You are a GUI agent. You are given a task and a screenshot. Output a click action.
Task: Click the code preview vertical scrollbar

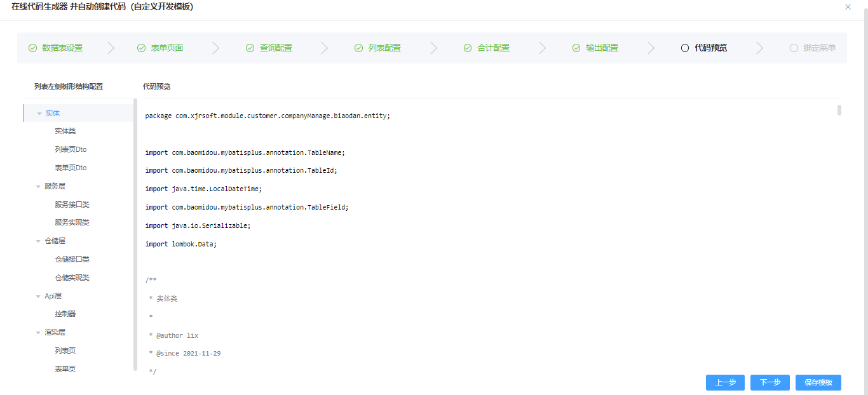pyautogui.click(x=839, y=110)
